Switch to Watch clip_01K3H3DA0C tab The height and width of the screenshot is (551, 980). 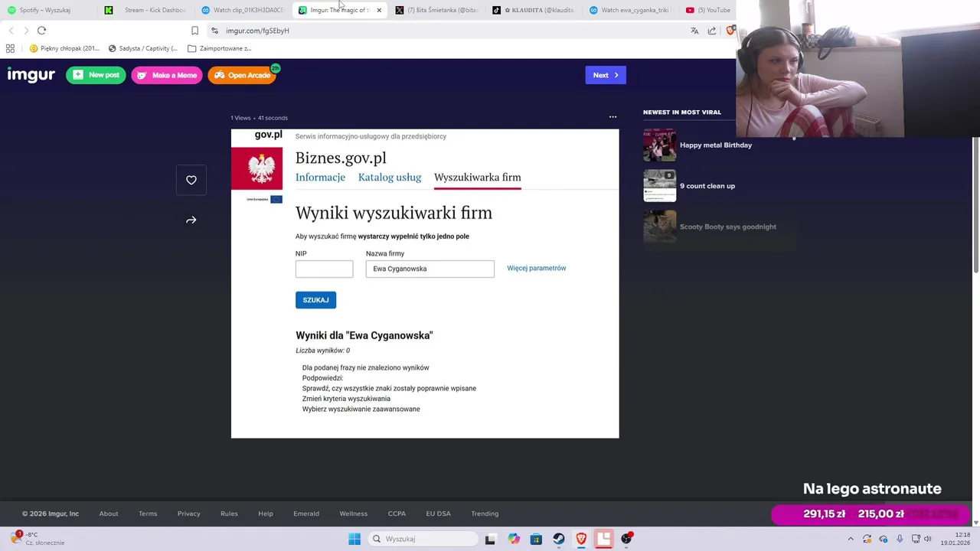point(243,10)
